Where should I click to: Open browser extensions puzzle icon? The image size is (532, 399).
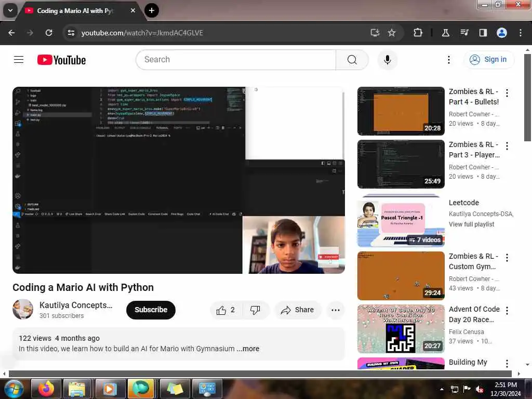click(x=418, y=33)
